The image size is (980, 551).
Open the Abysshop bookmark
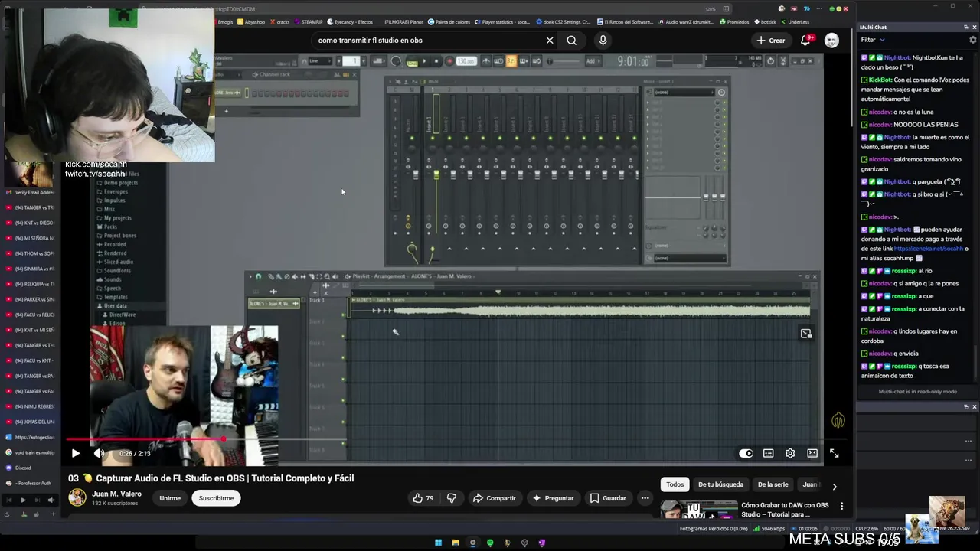click(x=252, y=22)
